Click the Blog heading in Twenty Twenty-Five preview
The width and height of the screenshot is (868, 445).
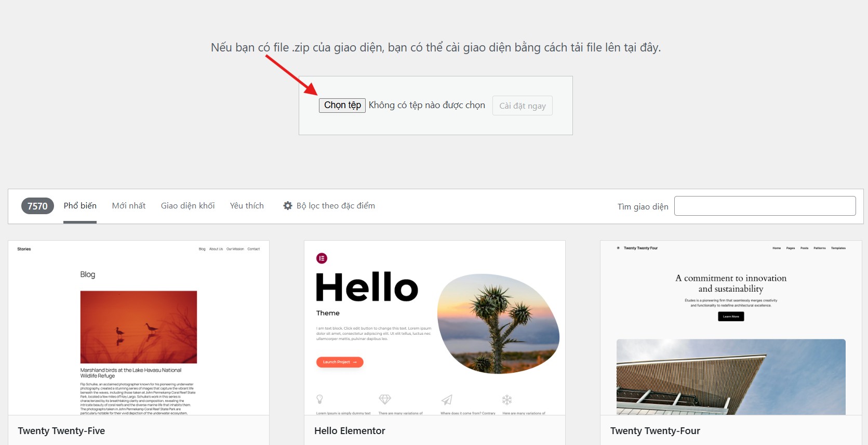point(88,274)
